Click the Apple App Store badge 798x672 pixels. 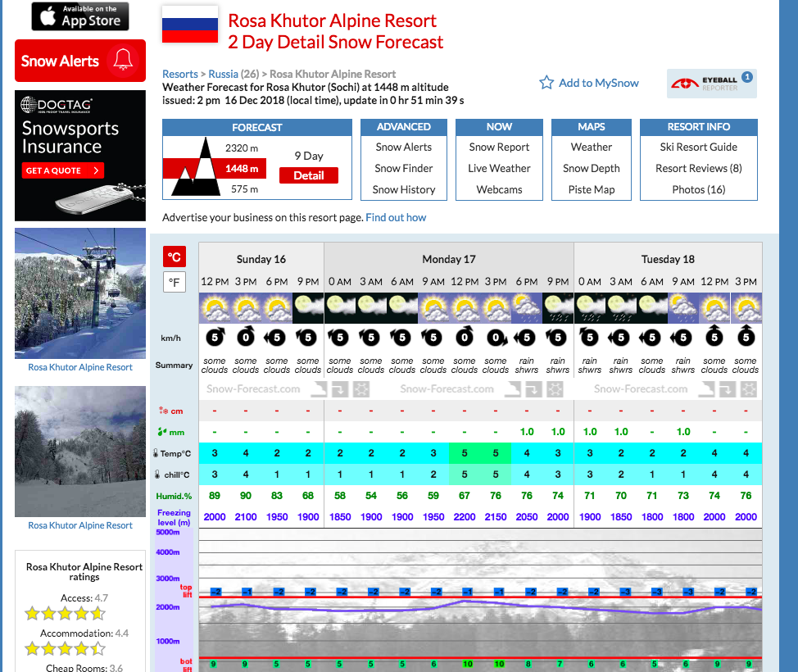pyautogui.click(x=80, y=16)
